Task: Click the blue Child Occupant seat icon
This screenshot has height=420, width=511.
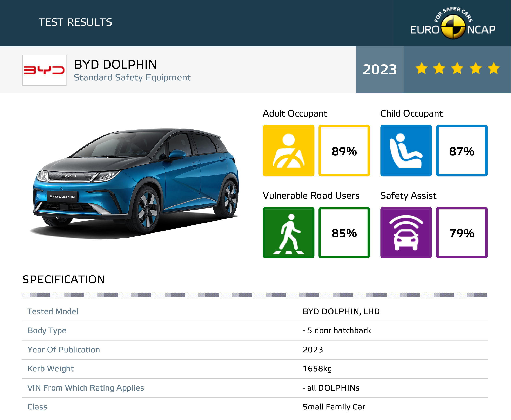Action: pos(406,151)
